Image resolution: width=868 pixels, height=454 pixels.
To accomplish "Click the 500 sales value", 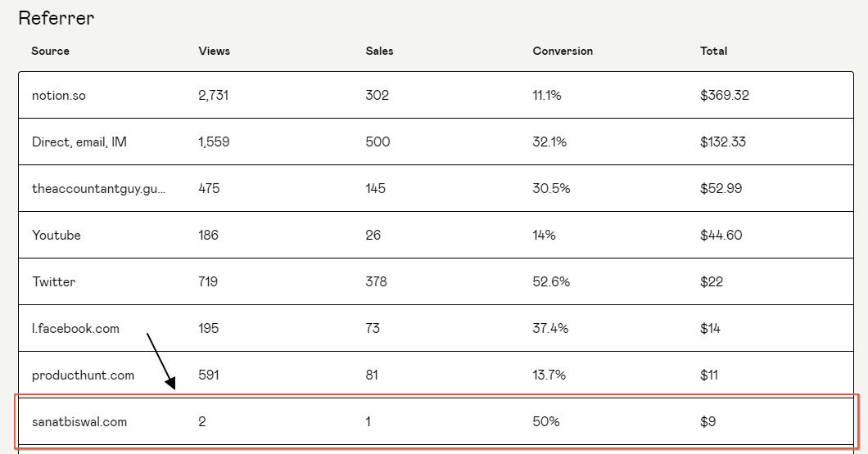I will coord(377,142).
